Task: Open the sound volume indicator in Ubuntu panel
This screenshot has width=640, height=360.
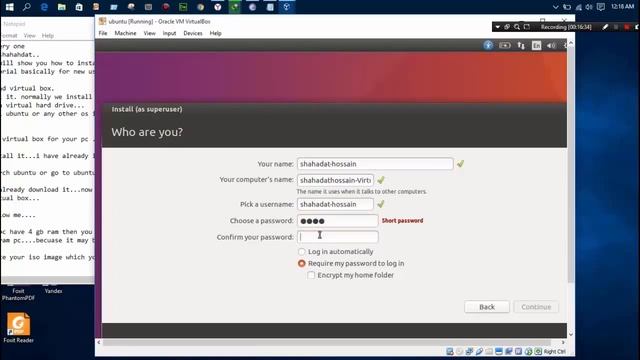Action: coord(551,45)
